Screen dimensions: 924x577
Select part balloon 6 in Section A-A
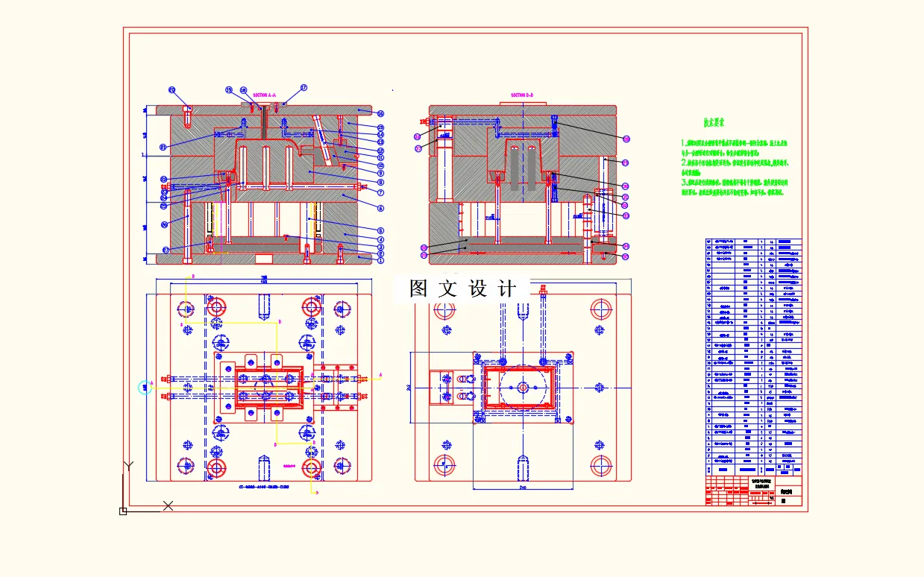point(380,209)
